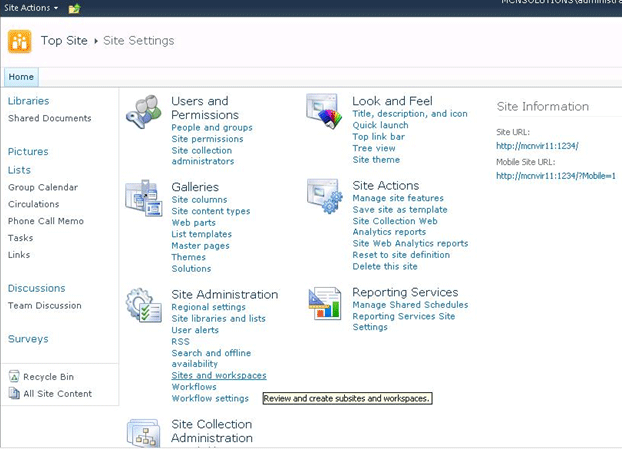The height and width of the screenshot is (455, 624).
Task: Click Save site as template
Action: click(x=400, y=210)
